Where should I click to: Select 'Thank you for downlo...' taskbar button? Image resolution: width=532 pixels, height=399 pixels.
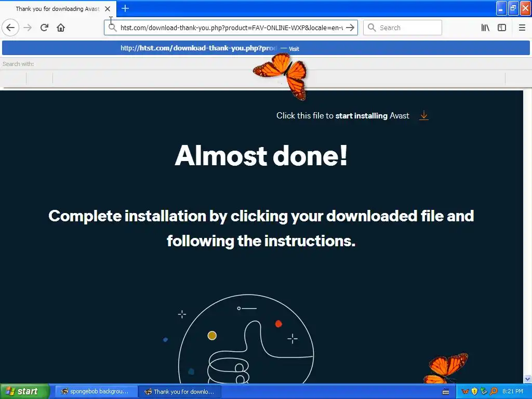tap(180, 392)
